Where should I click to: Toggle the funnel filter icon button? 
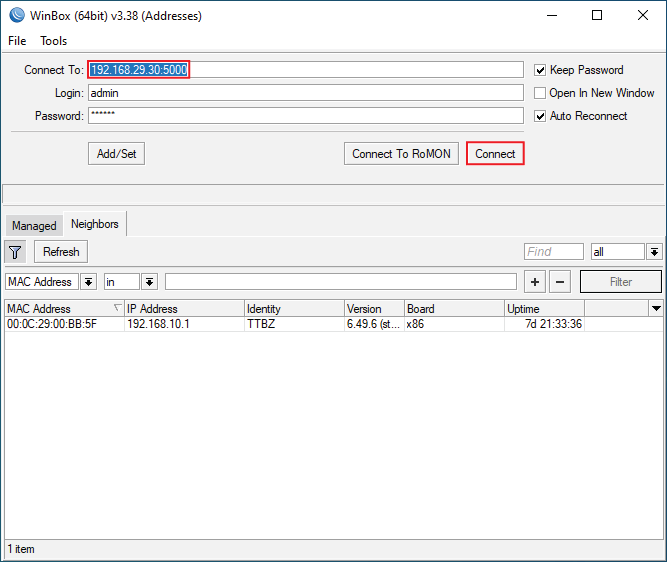pyautogui.click(x=15, y=252)
